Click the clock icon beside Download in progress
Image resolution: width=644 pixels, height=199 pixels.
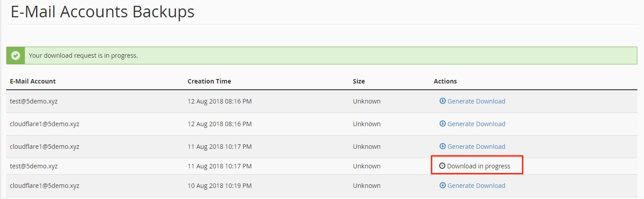pyautogui.click(x=442, y=166)
